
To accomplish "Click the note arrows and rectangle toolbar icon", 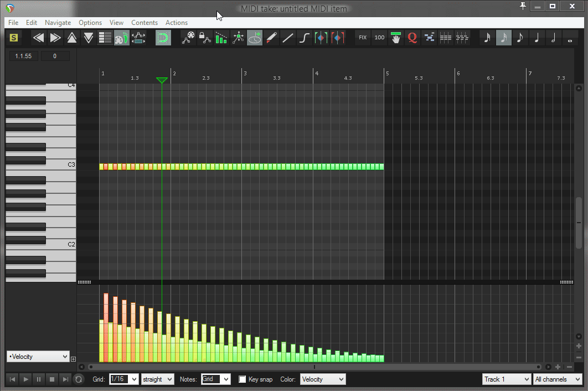I will pyautogui.click(x=138, y=38).
